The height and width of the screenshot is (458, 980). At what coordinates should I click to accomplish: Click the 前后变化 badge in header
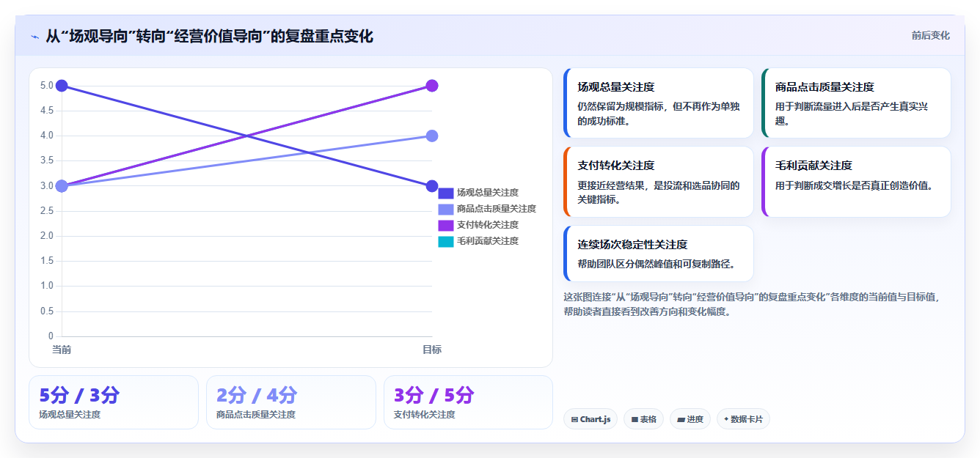point(930,35)
